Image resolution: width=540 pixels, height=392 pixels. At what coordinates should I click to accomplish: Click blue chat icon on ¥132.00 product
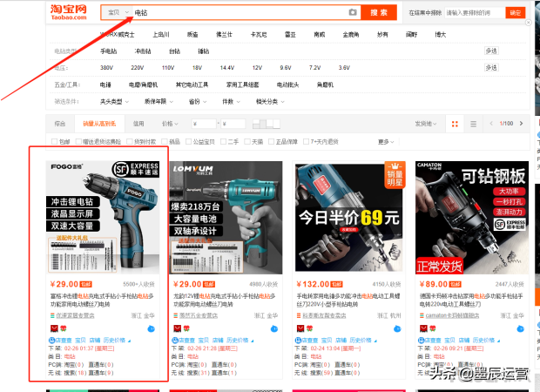coord(397,329)
